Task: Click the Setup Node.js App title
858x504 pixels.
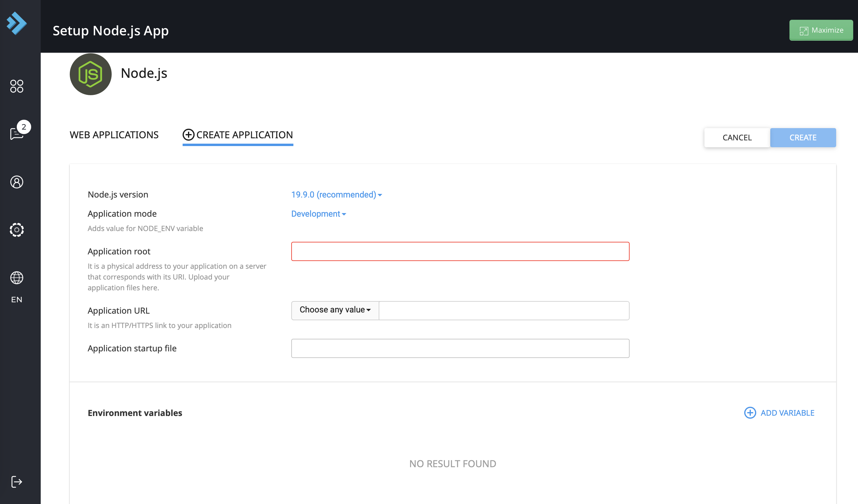Action: tap(111, 31)
